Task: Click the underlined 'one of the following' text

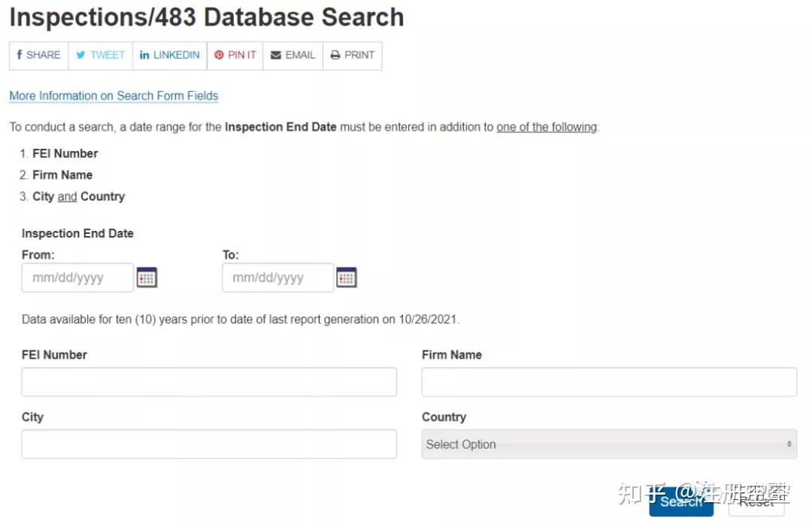Action: click(547, 127)
